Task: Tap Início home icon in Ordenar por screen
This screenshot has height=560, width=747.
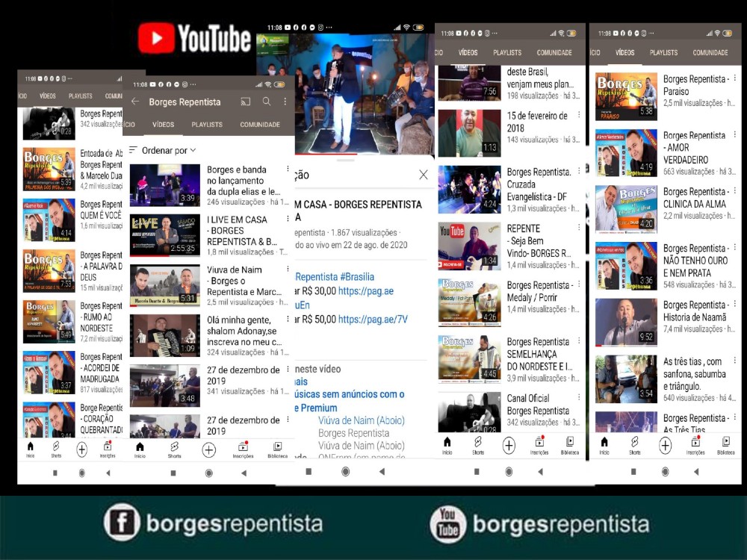Action: [140, 449]
